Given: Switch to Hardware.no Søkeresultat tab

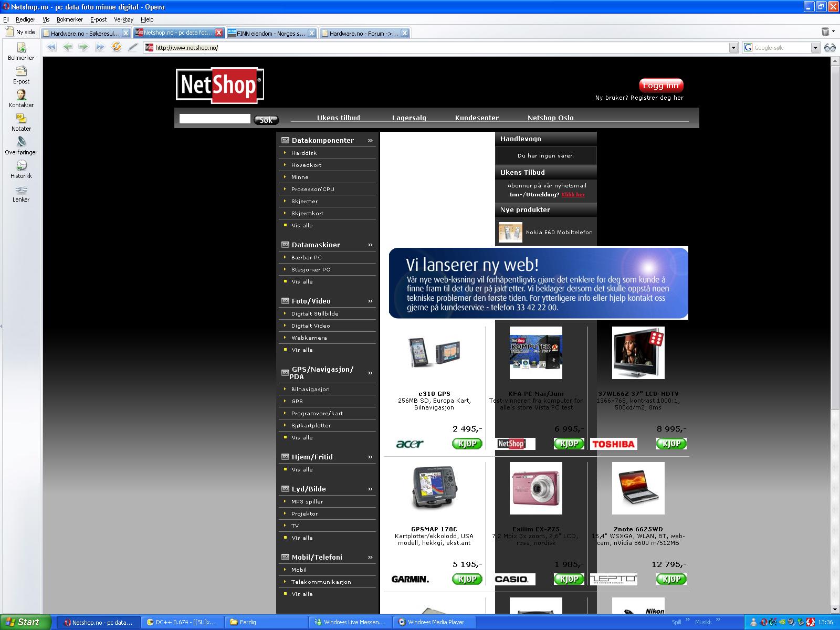Looking at the screenshot, I should (x=85, y=33).
